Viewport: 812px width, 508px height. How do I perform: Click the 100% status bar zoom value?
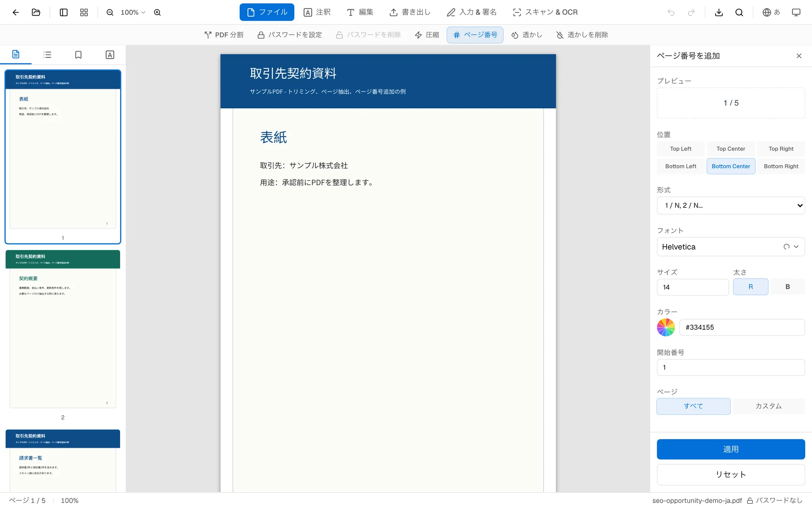coord(70,500)
